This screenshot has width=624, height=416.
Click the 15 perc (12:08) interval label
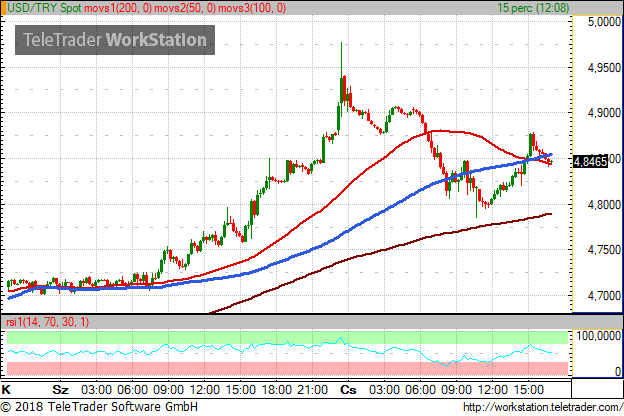[533, 8]
